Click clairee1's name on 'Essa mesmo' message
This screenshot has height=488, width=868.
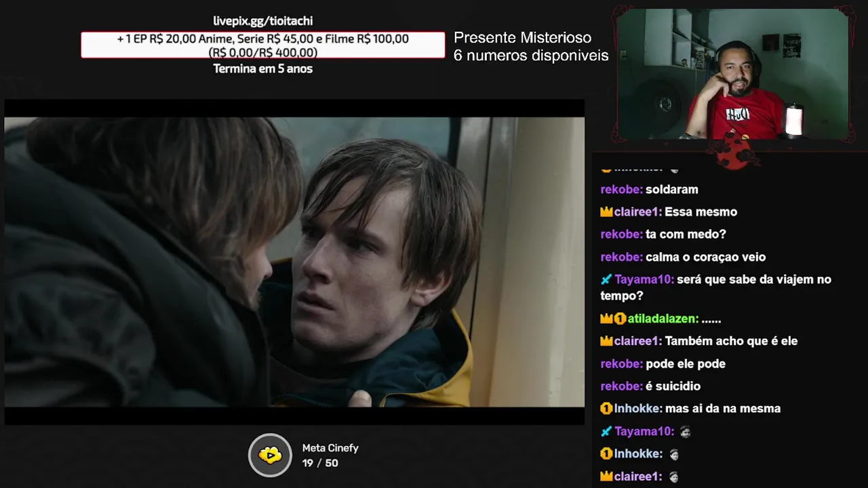637,212
